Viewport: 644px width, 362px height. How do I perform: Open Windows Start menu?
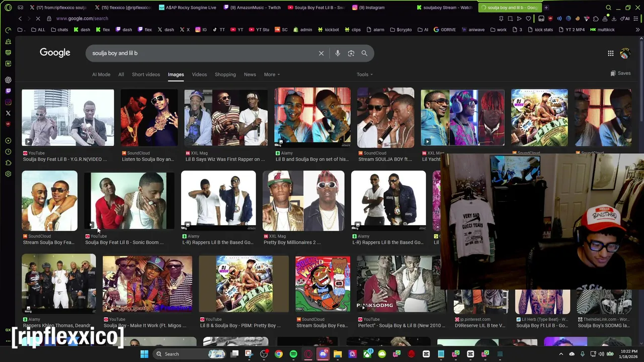[x=144, y=354]
